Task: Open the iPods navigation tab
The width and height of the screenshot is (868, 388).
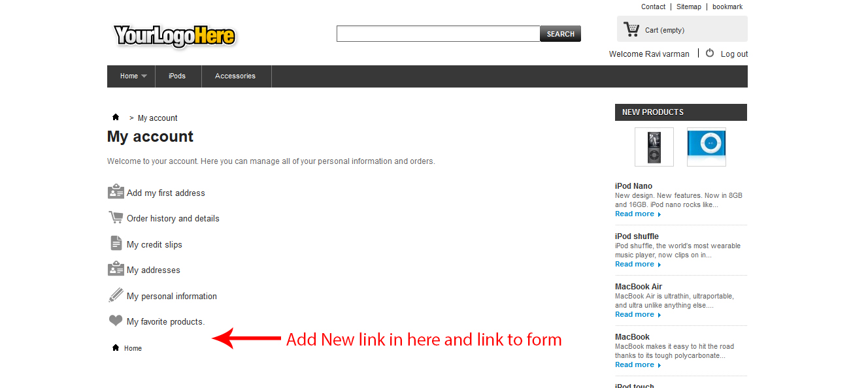Action: 177,76
